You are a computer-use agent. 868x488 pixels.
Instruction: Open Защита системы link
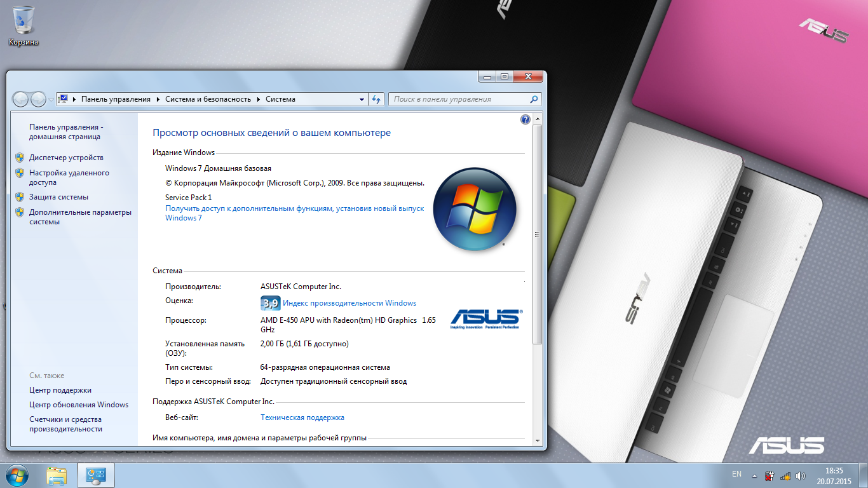(x=58, y=197)
